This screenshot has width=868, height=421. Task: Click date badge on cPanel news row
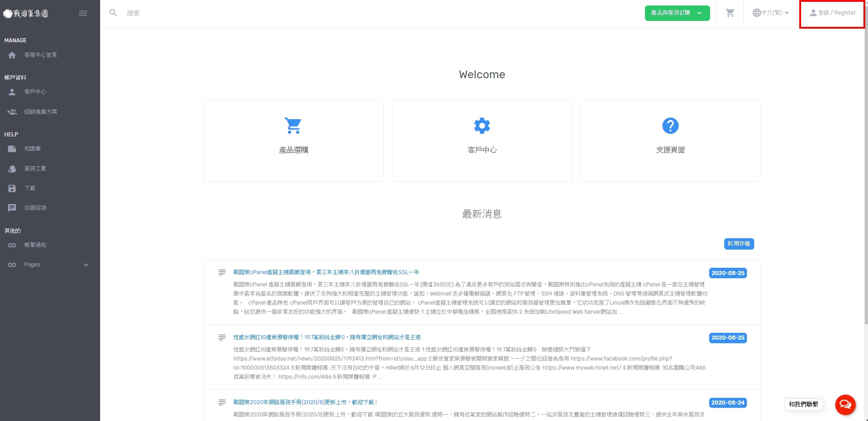pyautogui.click(x=728, y=273)
